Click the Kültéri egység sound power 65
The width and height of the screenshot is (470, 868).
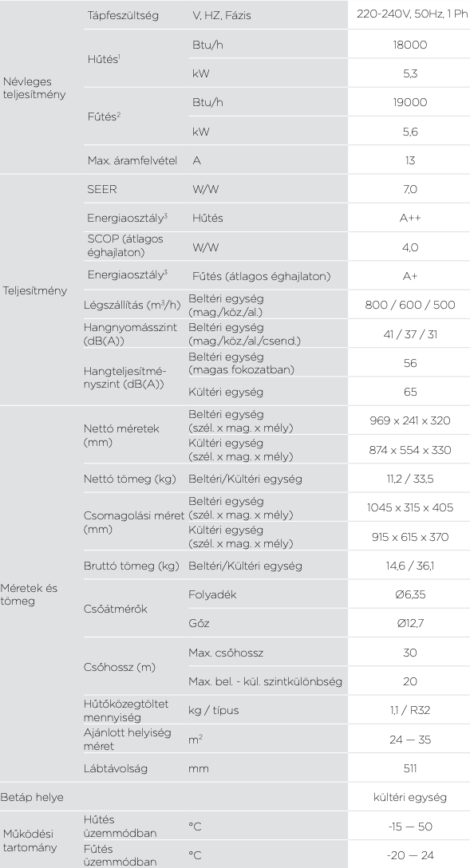click(x=410, y=392)
